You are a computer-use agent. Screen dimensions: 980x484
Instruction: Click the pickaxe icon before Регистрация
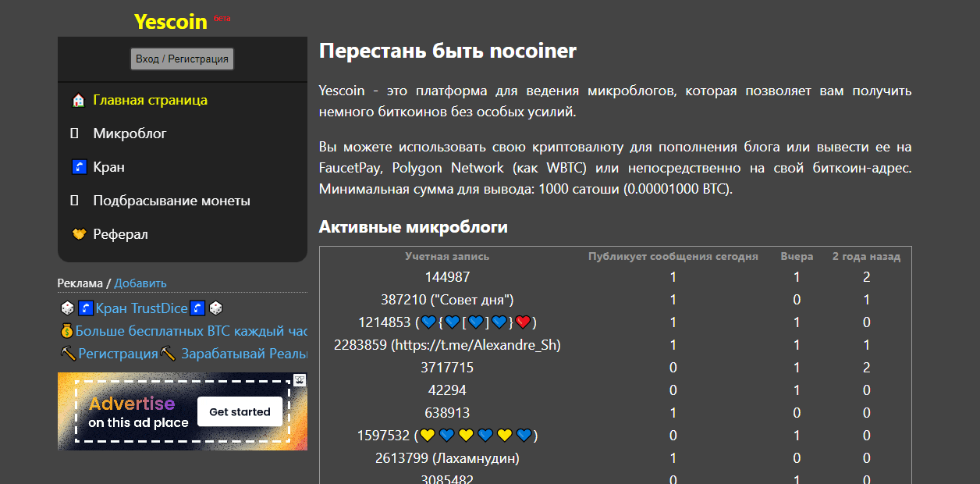tap(68, 354)
